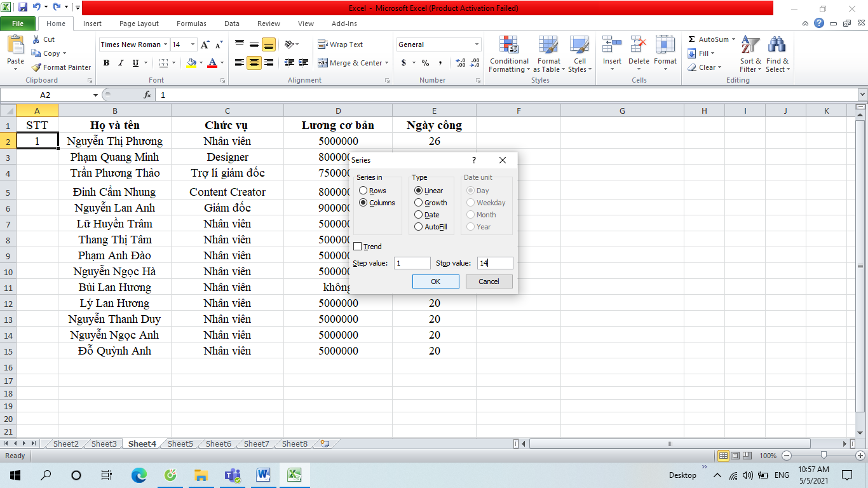Click OK in the Series dialog
The width and height of the screenshot is (868, 488).
(x=435, y=281)
